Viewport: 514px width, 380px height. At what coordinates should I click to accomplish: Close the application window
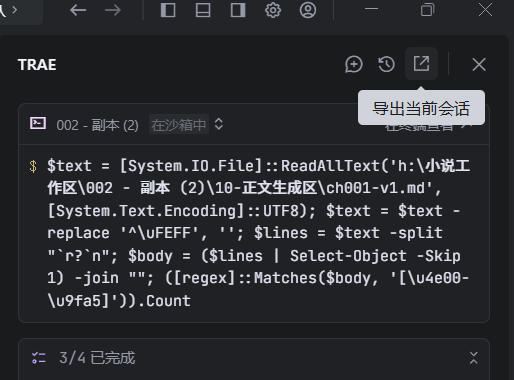(485, 9)
